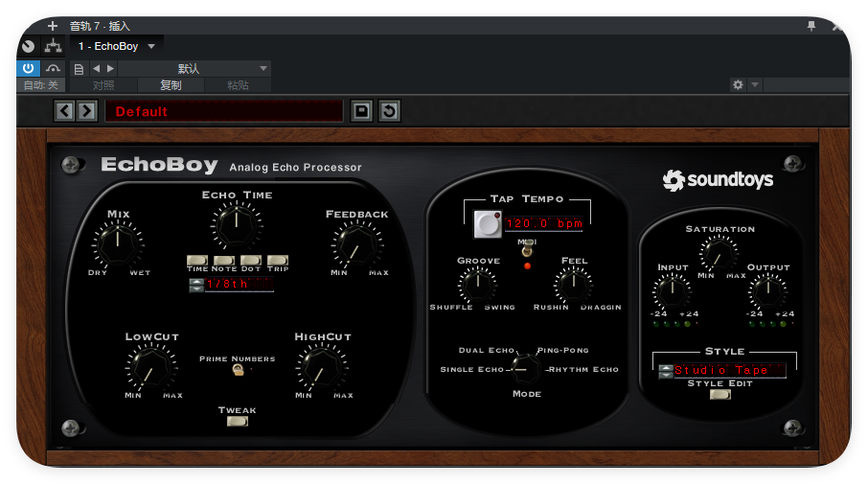Click the 粘贴 paste button
The height and width of the screenshot is (484, 868).
tap(238, 85)
